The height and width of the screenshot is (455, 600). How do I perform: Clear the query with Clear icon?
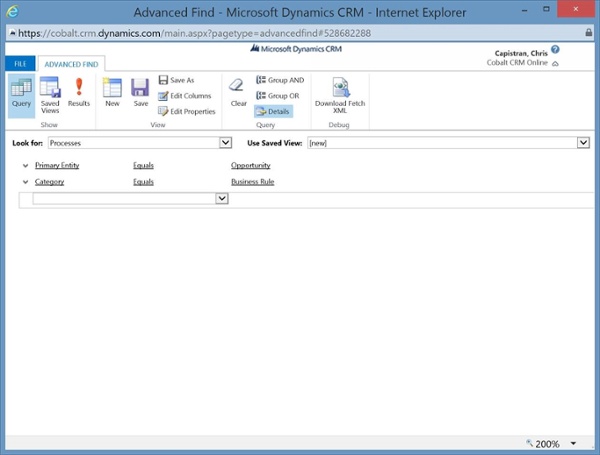pos(238,92)
